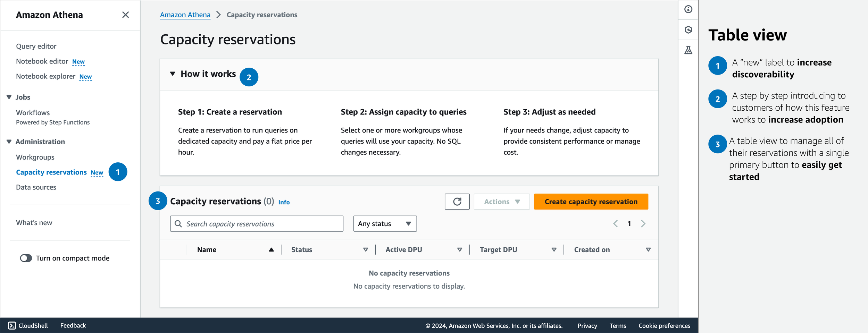
Task: Open What's new in sidebar
Action: [34, 223]
